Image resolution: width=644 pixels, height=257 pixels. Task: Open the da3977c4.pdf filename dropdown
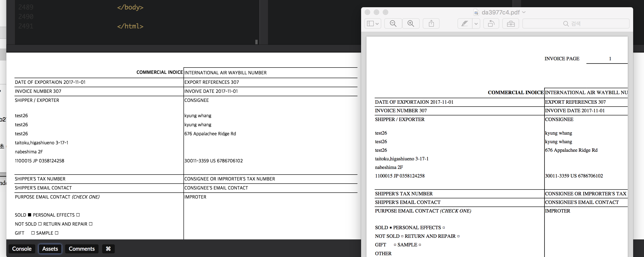coord(524,12)
